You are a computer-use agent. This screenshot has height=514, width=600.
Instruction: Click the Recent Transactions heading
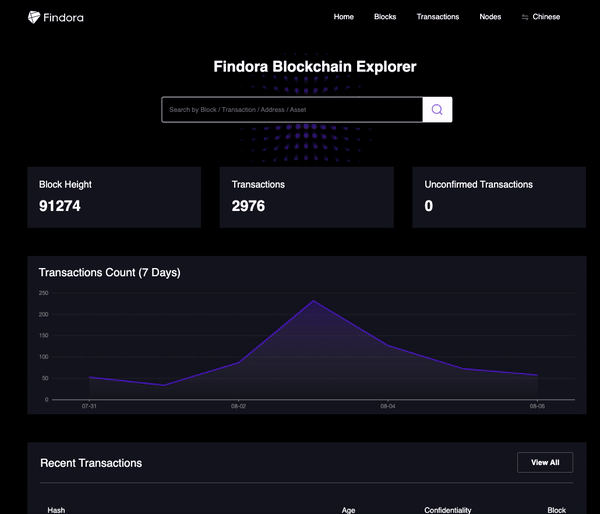91,463
